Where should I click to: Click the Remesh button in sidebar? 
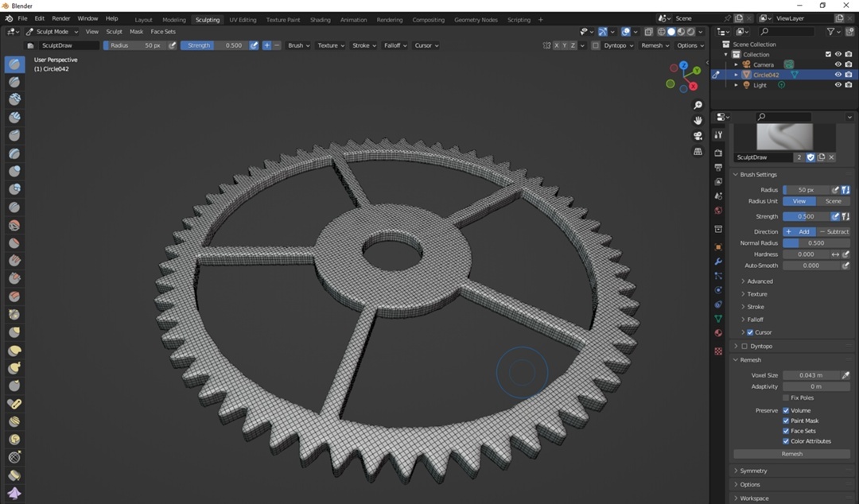791,454
